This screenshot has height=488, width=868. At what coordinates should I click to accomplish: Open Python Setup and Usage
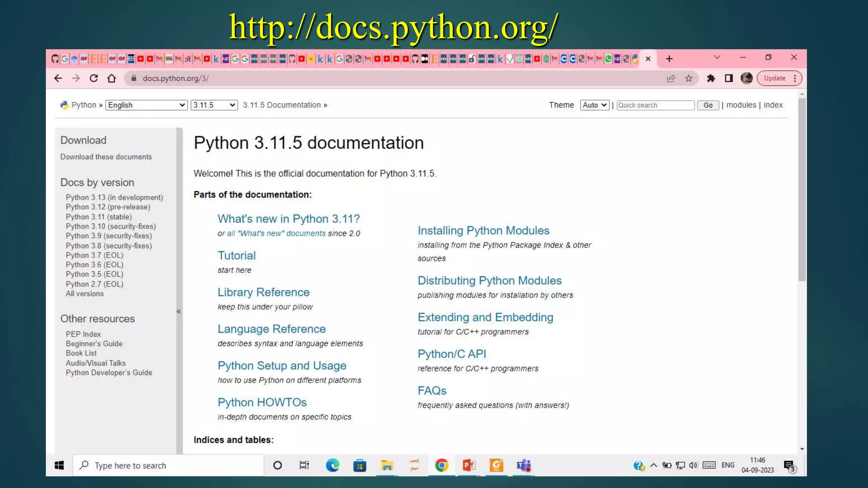click(x=282, y=366)
